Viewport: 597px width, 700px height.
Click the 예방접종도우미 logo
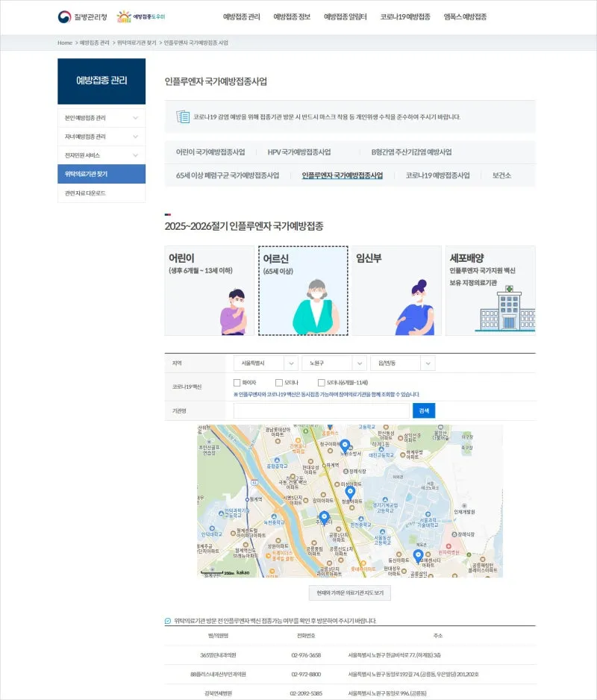pyautogui.click(x=141, y=16)
